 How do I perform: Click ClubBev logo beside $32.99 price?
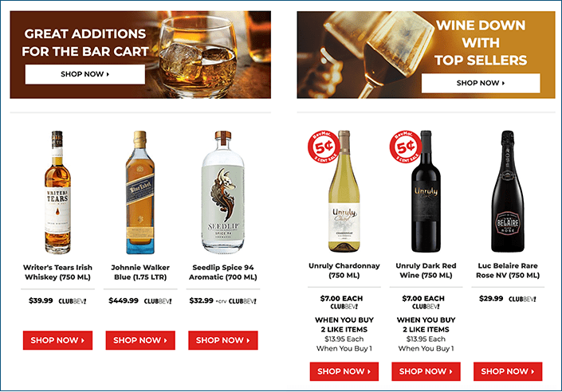tap(242, 301)
